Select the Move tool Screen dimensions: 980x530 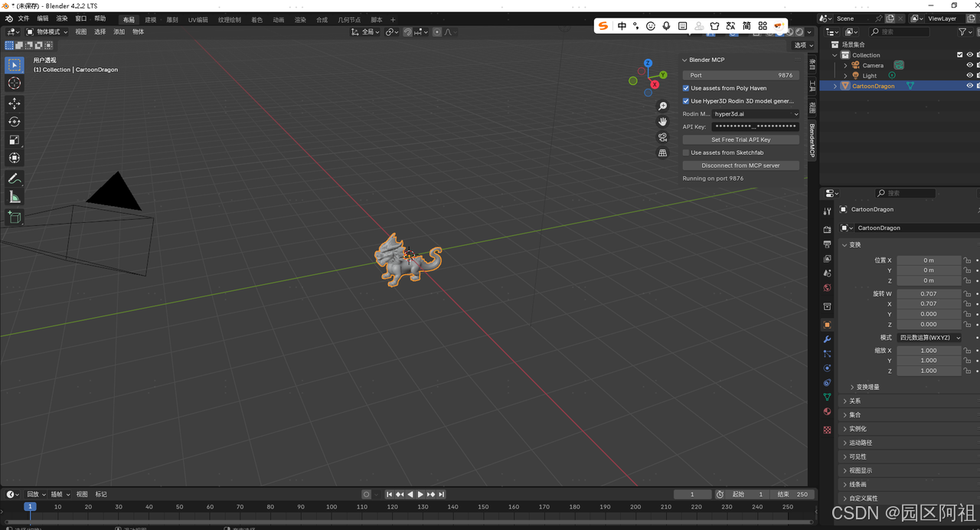15,103
